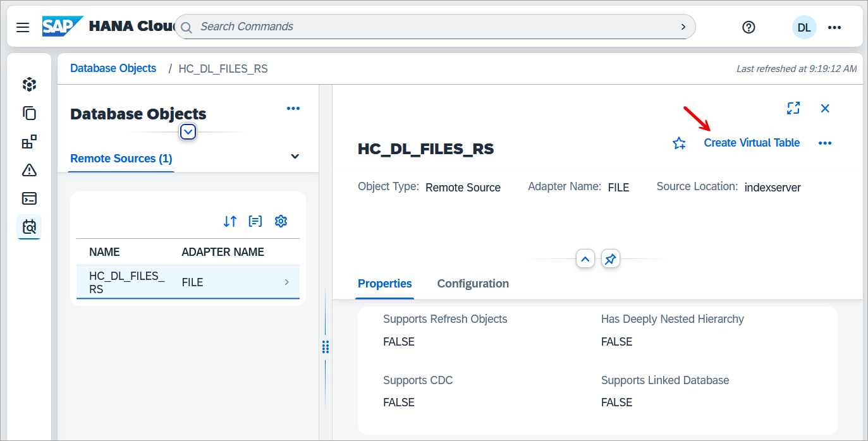The height and width of the screenshot is (441, 868).
Task: Click the FILE adapter cell
Action: 192,282
